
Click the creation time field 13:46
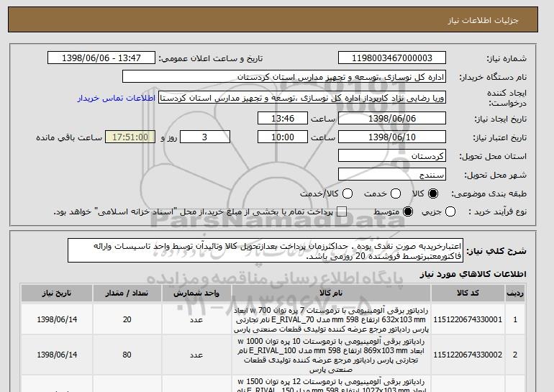tap(283, 118)
